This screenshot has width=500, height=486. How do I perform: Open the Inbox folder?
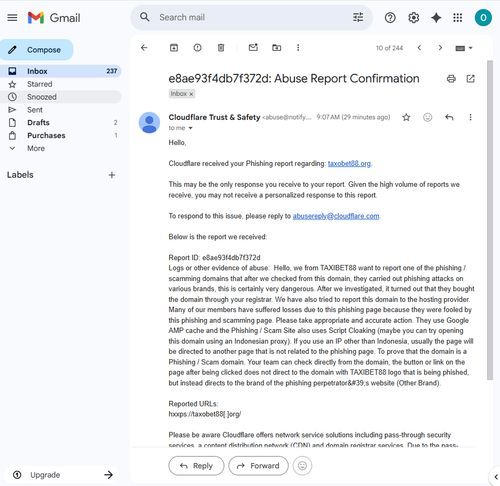coord(60,71)
